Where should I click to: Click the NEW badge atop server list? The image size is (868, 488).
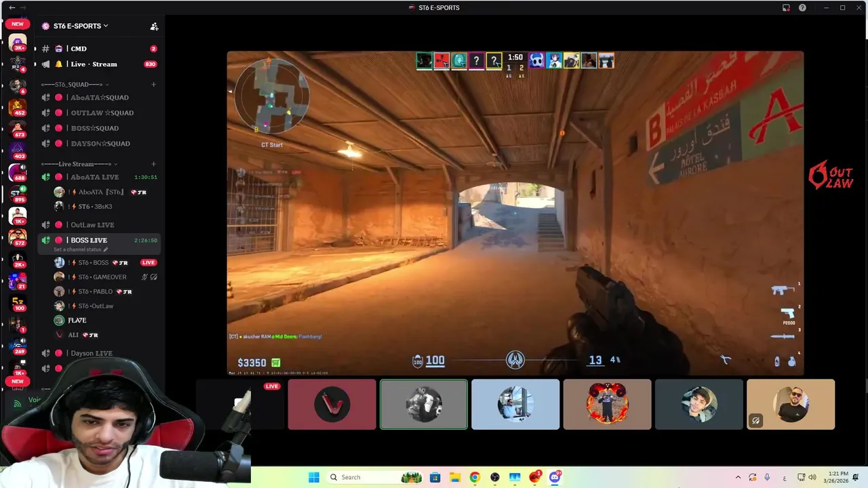[17, 24]
